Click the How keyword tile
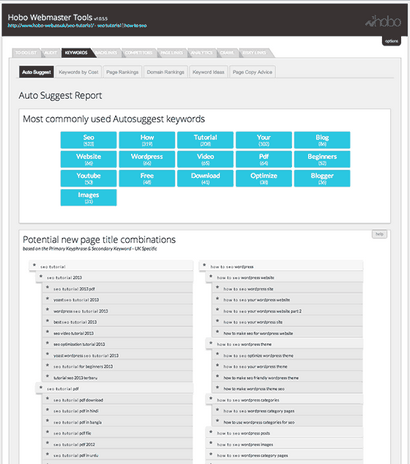The image size is (410, 464). click(147, 140)
